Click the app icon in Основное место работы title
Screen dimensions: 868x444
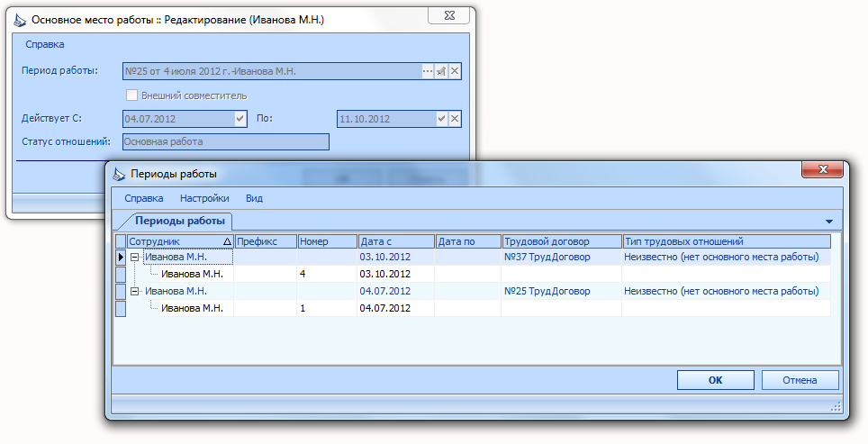pyautogui.click(x=20, y=20)
